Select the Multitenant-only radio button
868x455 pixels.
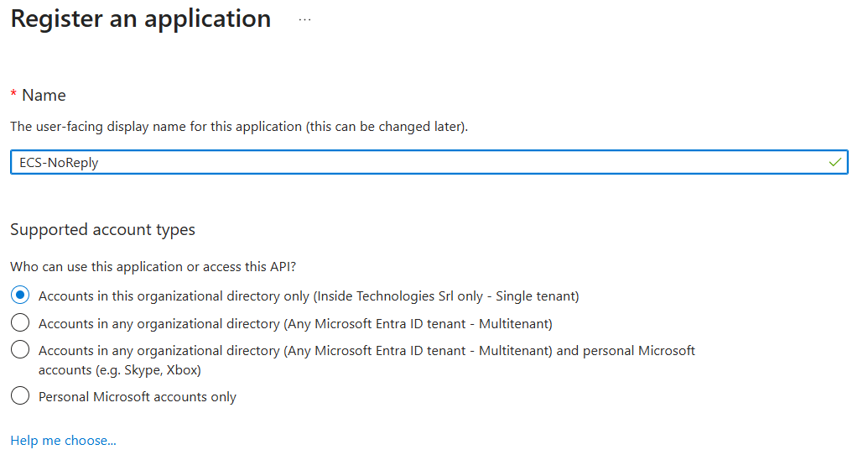(21, 323)
